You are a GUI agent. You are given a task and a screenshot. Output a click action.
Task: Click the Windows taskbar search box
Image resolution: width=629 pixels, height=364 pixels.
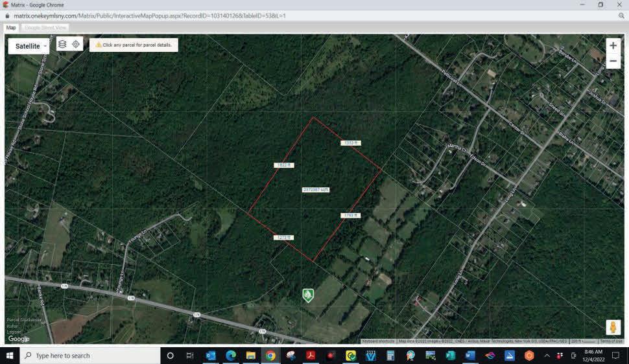(90, 356)
